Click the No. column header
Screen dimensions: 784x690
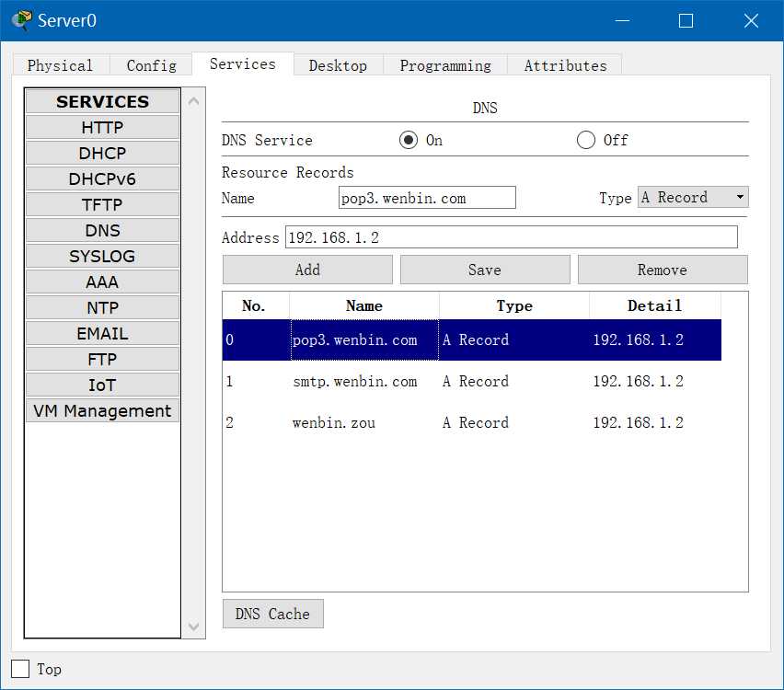click(256, 305)
